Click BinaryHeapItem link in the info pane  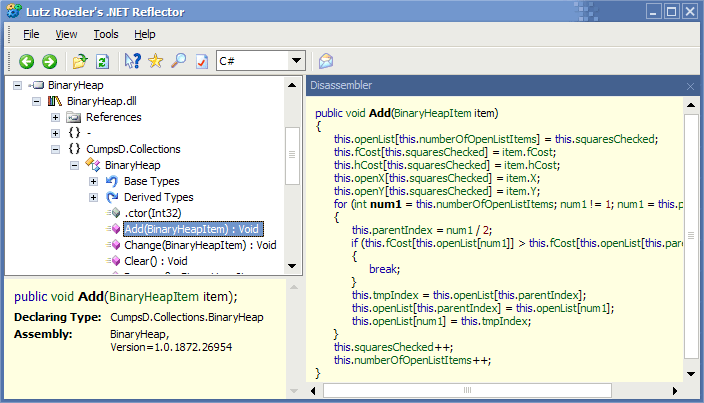[x=154, y=297]
